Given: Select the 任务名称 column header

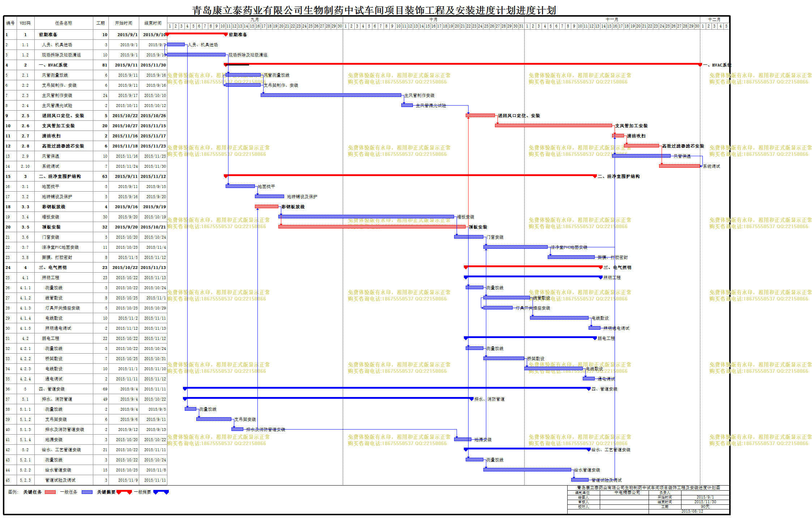Looking at the screenshot, I should (64, 23).
